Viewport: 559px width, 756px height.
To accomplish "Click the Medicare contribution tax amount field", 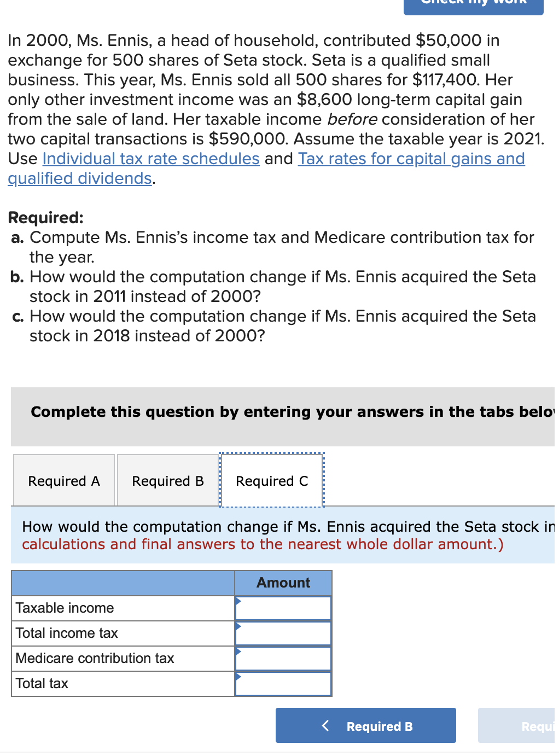I will (x=283, y=658).
